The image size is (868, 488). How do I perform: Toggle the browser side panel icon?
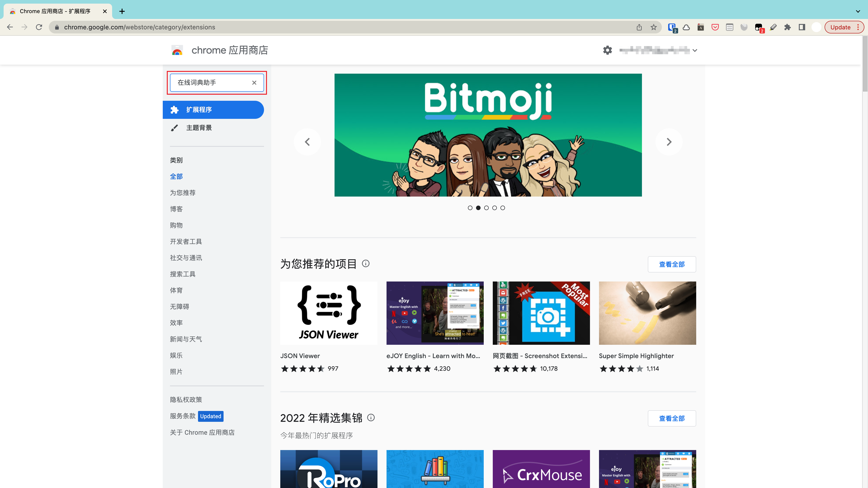click(802, 27)
